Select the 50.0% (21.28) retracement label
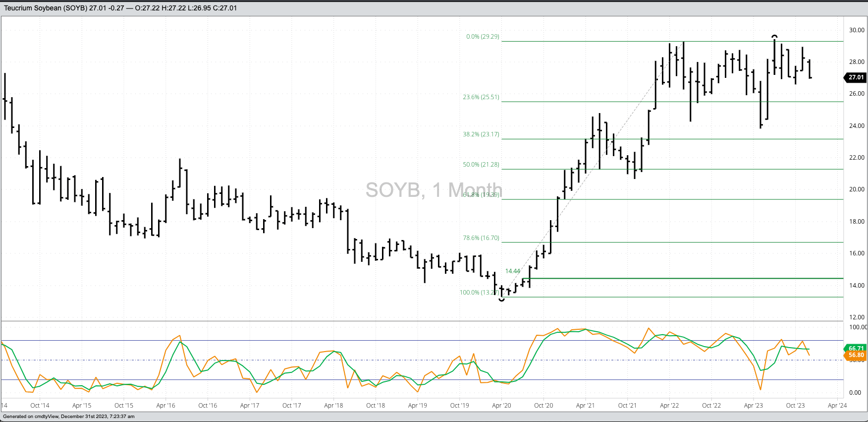Viewport: 868px width, 422px height. click(481, 165)
